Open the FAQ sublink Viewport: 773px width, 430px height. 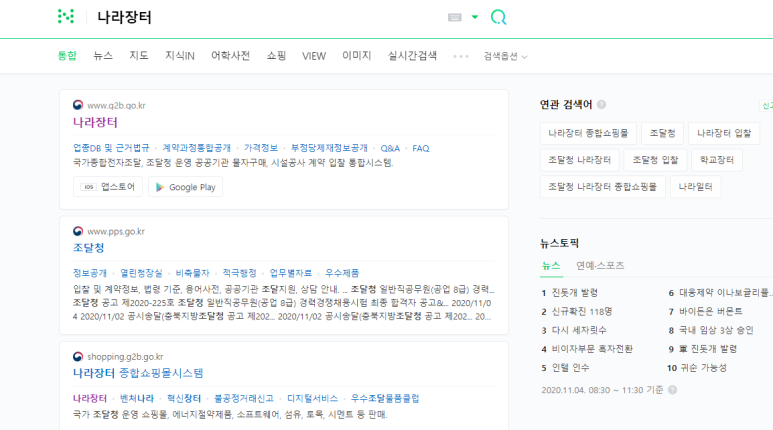point(421,148)
